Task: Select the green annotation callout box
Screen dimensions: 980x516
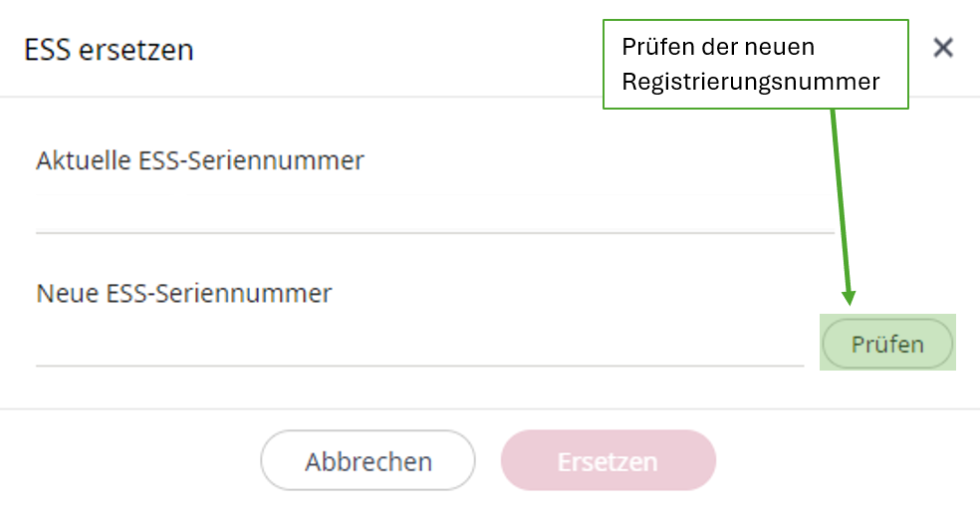Action: coord(755,64)
